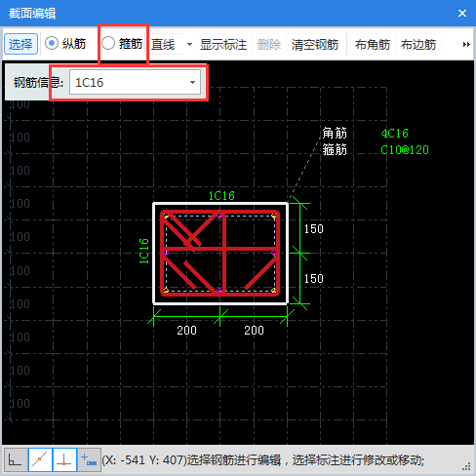This screenshot has width=476, height=476.
Task: Select the C10@120 stirrup annotation
Action: click(405, 150)
